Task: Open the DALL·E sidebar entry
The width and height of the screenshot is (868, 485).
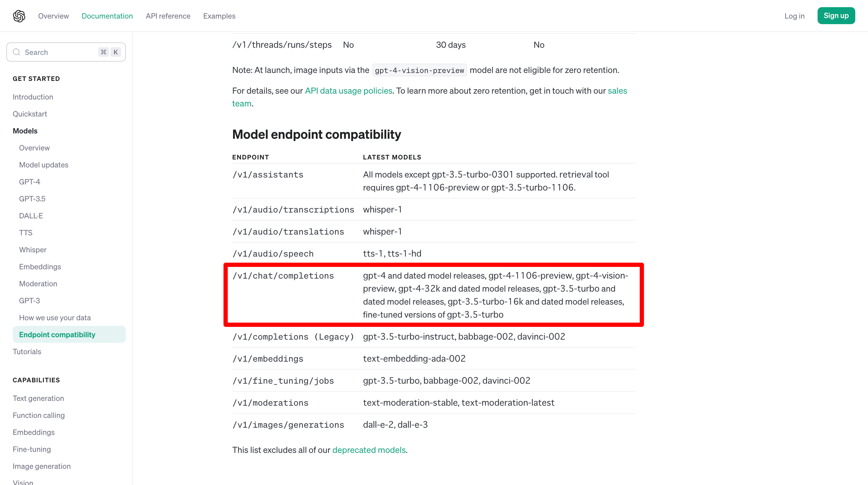Action: [x=31, y=216]
